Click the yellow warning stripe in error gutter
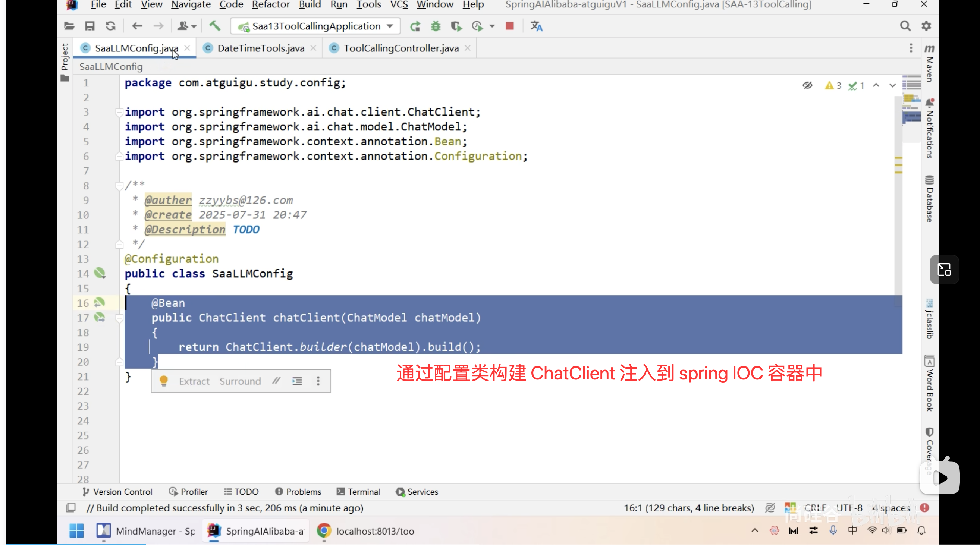 [899, 158]
